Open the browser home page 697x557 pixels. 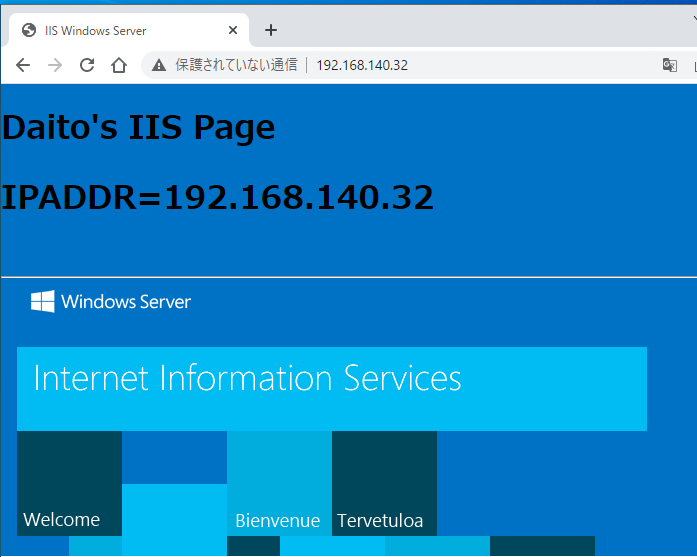click(x=119, y=65)
